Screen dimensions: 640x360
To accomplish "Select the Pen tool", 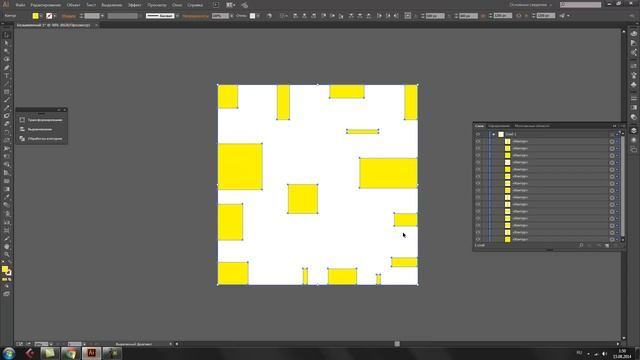I will (x=7, y=68).
